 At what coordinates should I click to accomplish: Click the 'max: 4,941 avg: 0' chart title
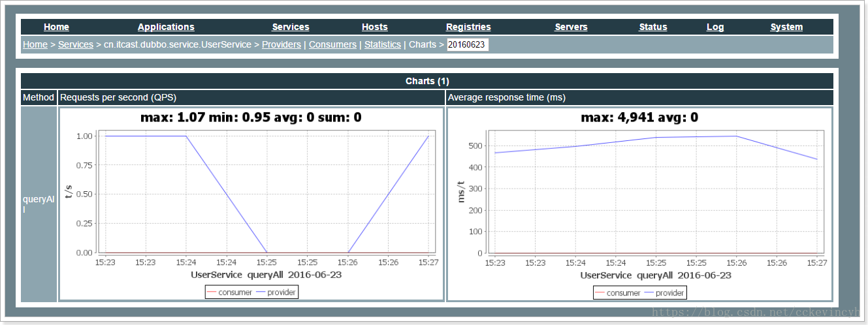(x=640, y=117)
